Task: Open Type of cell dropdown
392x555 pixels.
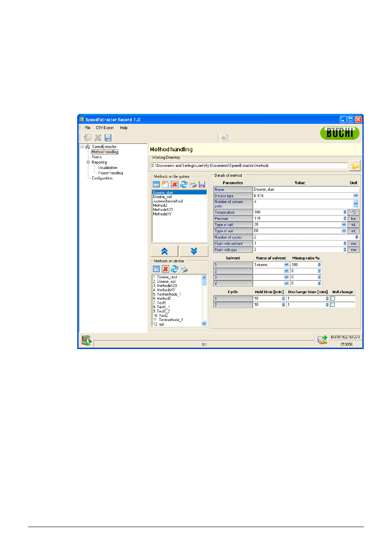Action: point(344,225)
